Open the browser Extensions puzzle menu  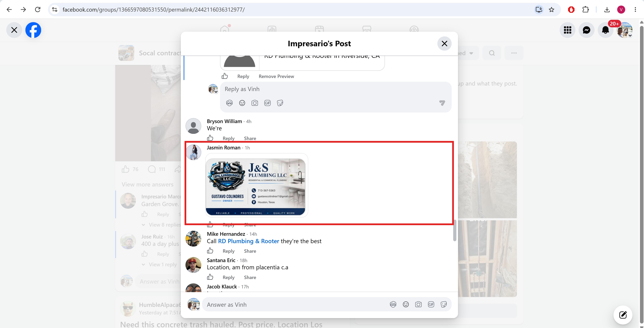click(x=585, y=10)
